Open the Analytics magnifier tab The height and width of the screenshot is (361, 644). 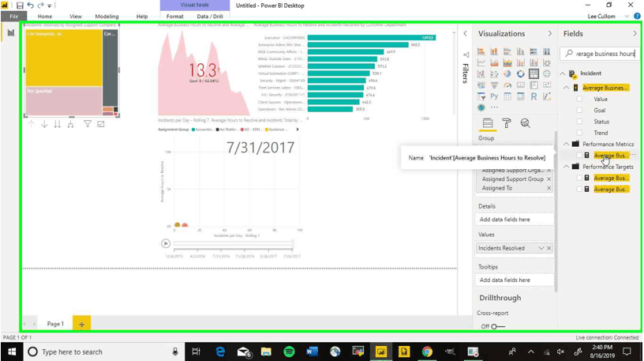[x=525, y=123]
